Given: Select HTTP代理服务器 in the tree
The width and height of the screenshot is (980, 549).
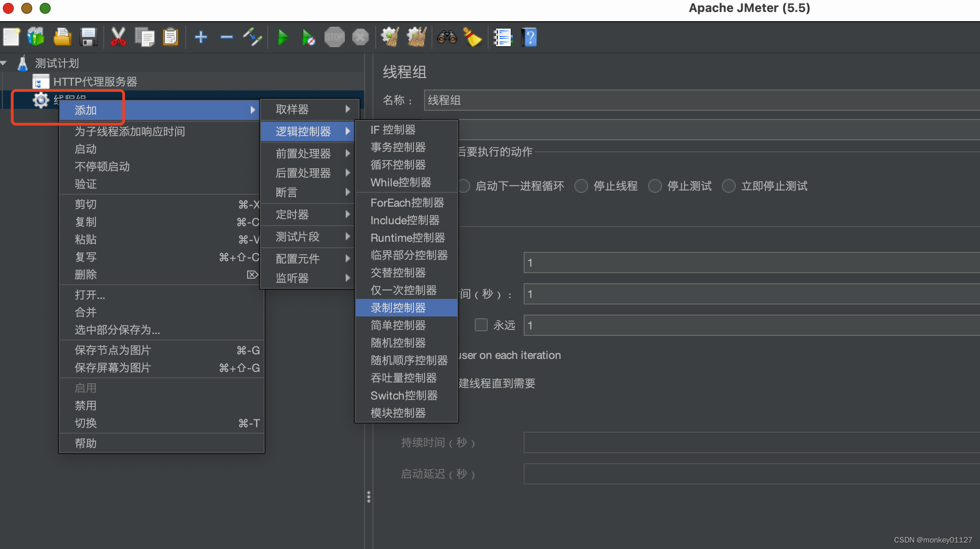Looking at the screenshot, I should (x=95, y=82).
